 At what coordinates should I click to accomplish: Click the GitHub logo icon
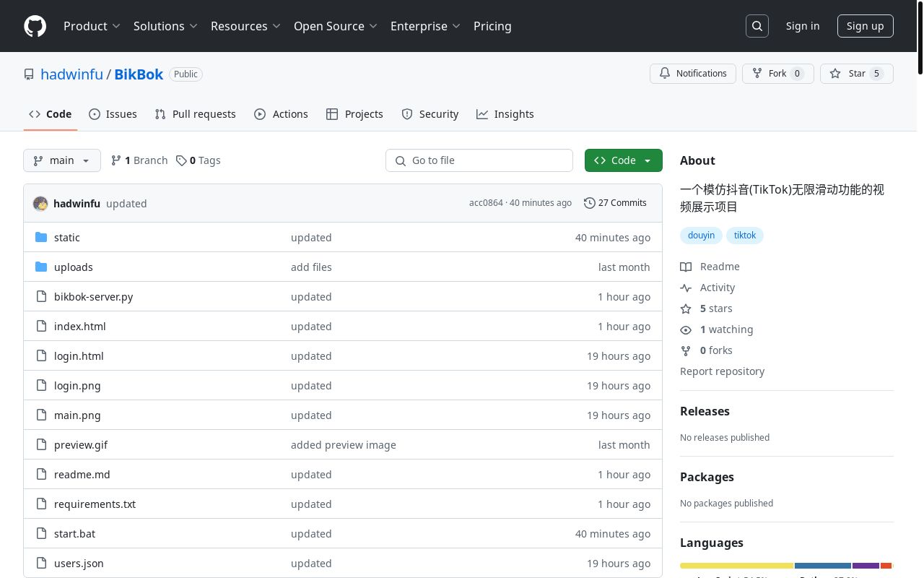[35, 26]
